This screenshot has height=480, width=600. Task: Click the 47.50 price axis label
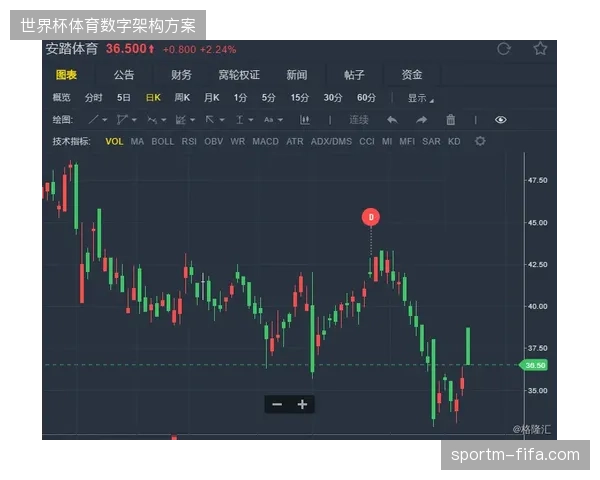tap(538, 180)
